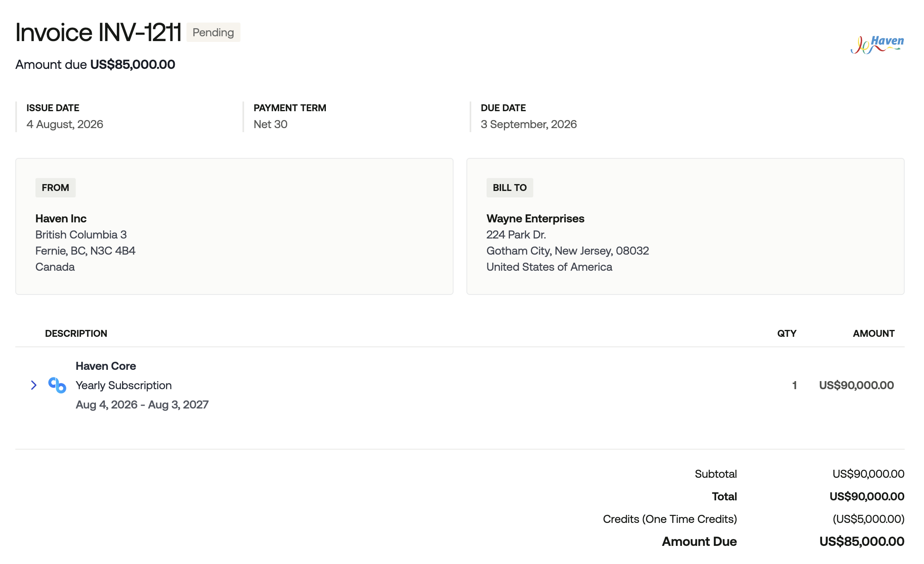Viewport: 924px width, 564px height.
Task: Click the Yearly Subscription text
Action: 124,385
